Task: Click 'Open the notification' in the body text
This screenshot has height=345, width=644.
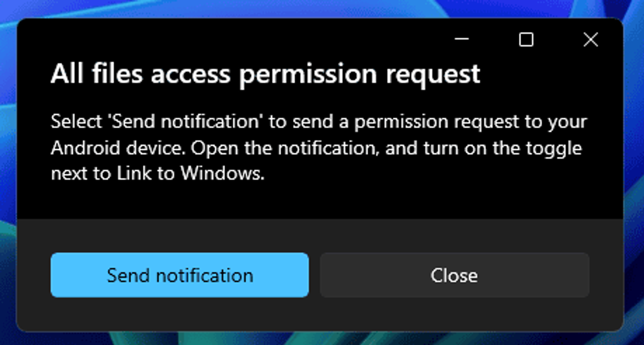Action: (283, 149)
